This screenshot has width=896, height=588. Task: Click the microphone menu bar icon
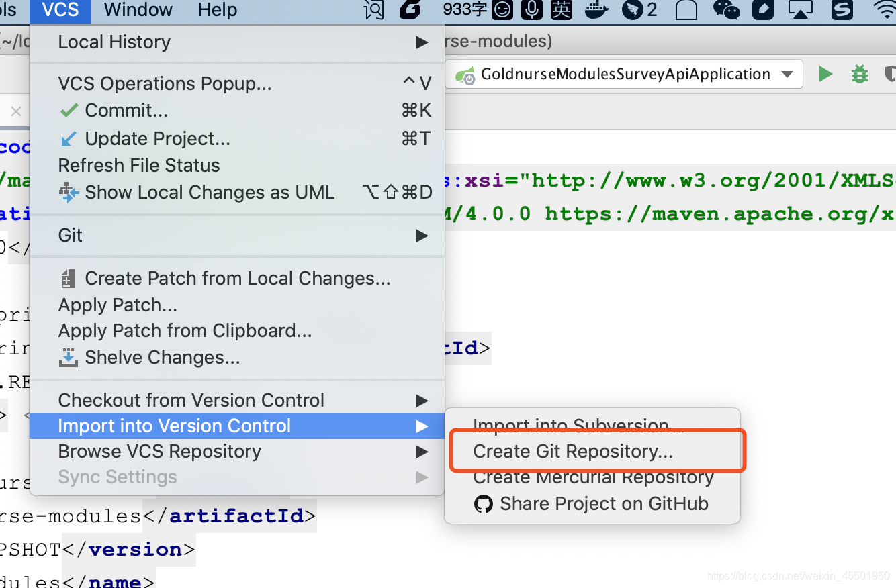(x=533, y=9)
